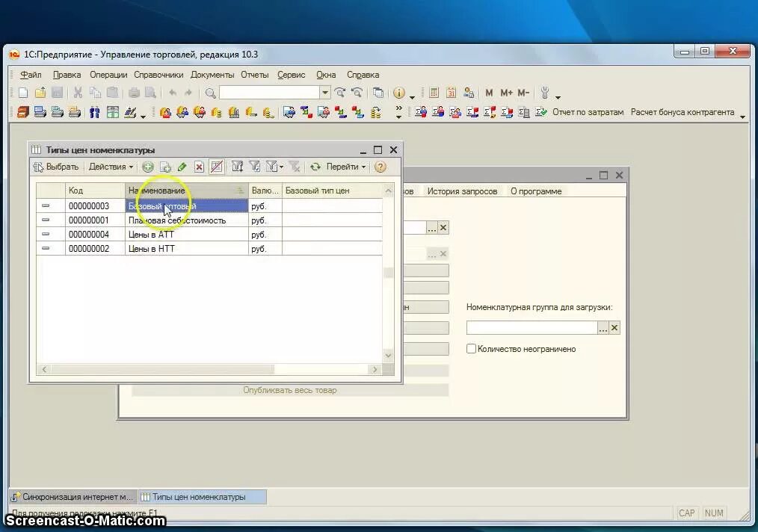Click the M- memory subtract button
The image size is (758, 532).
(x=523, y=93)
